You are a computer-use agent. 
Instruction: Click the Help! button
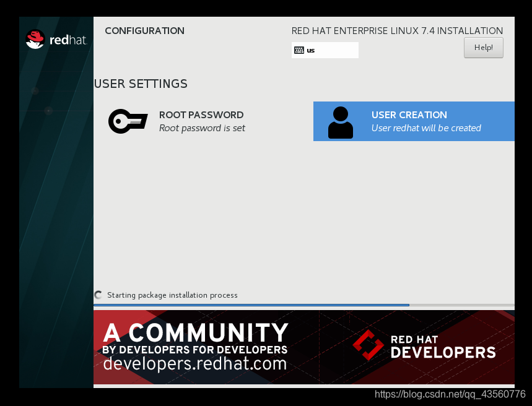pyautogui.click(x=484, y=48)
